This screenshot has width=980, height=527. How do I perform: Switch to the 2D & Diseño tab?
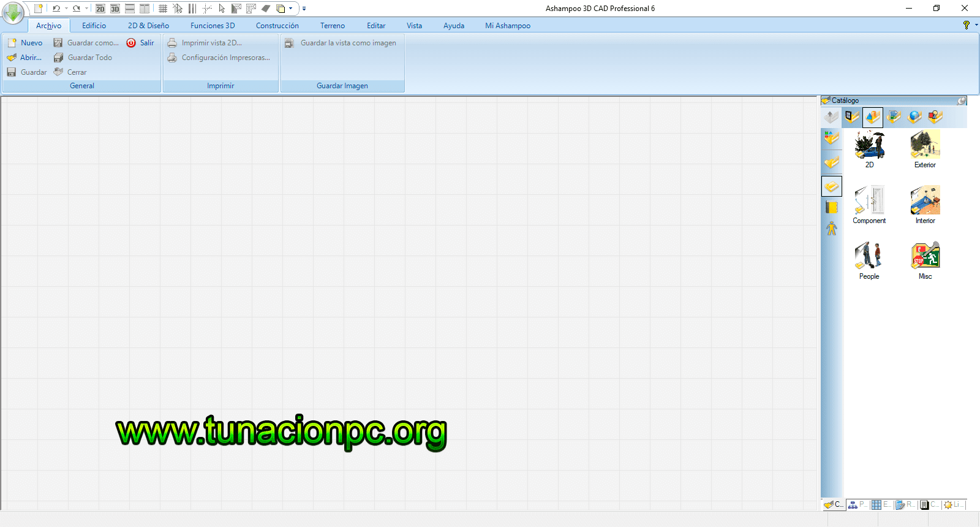(148, 26)
